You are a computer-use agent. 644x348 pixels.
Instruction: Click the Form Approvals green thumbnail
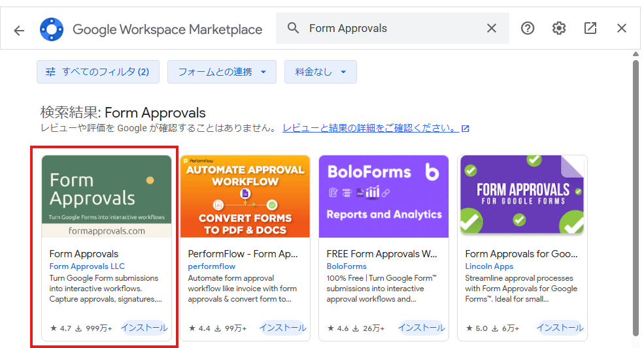point(107,196)
